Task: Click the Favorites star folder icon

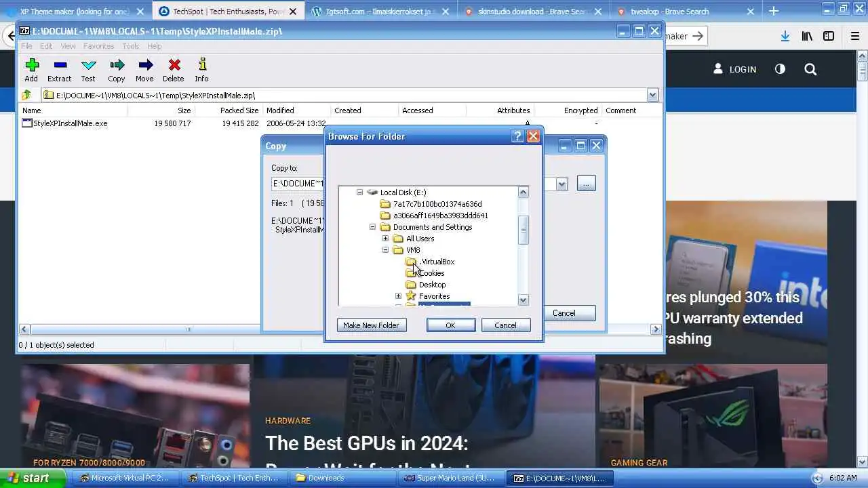Action: pyautogui.click(x=411, y=296)
